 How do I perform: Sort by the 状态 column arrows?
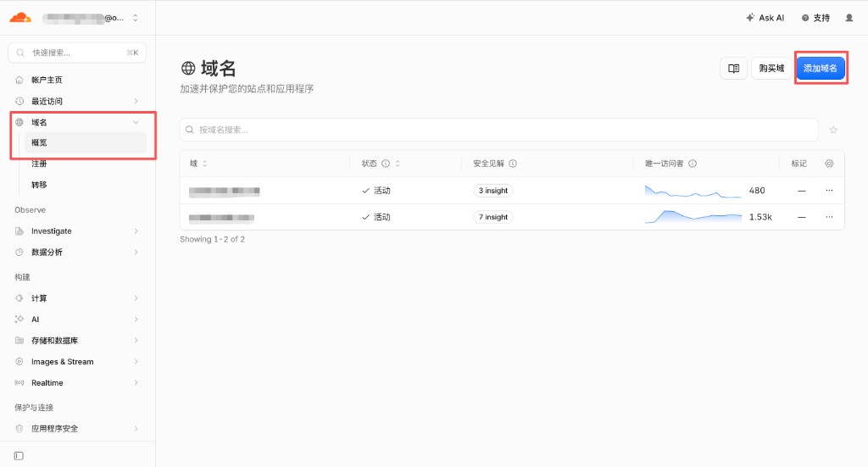(x=398, y=164)
